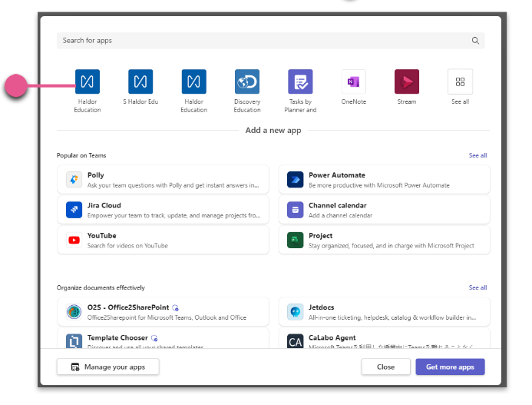The height and width of the screenshot is (405, 532).
Task: Click badge icon next to Template Chooser
Action: (154, 338)
